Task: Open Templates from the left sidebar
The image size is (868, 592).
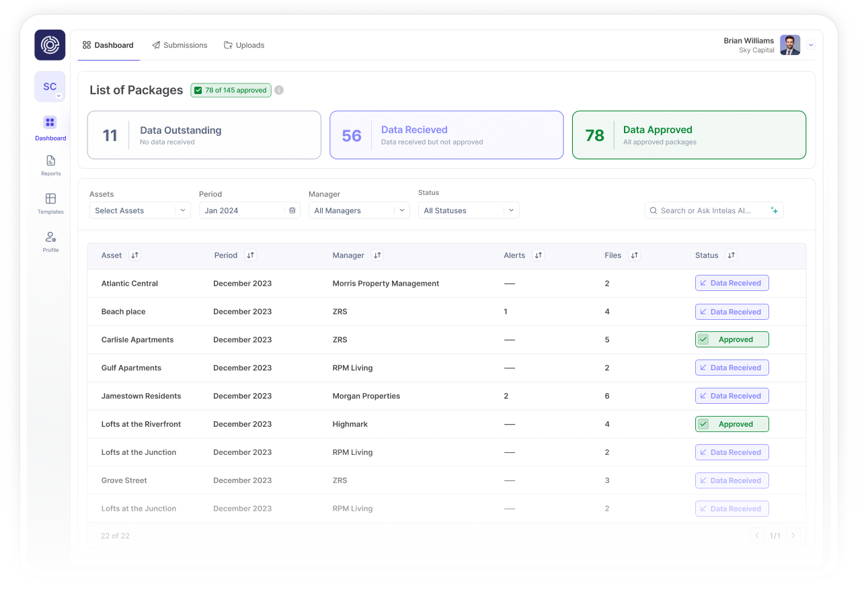Action: point(50,200)
